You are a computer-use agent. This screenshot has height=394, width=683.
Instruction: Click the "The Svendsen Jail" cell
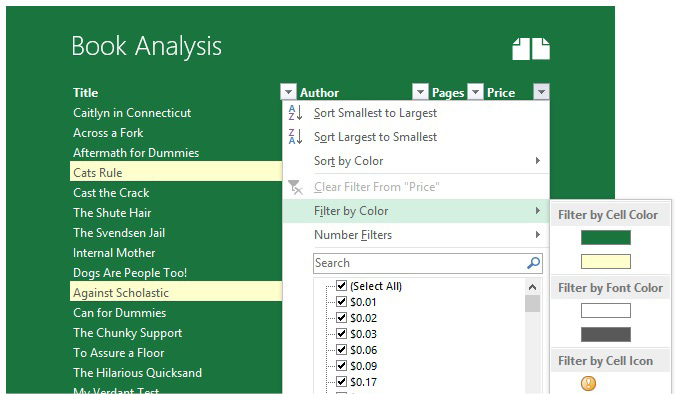(x=119, y=233)
